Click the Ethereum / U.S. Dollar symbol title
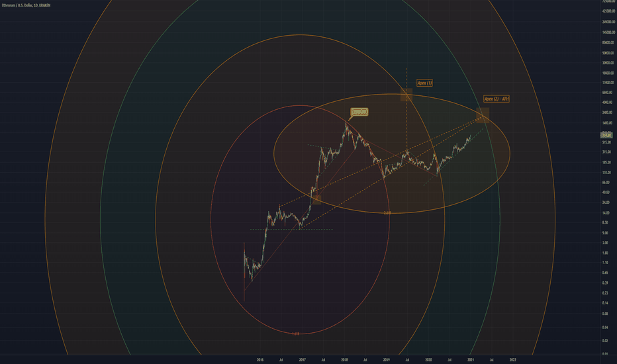The width and height of the screenshot is (617, 364). tap(26, 5)
